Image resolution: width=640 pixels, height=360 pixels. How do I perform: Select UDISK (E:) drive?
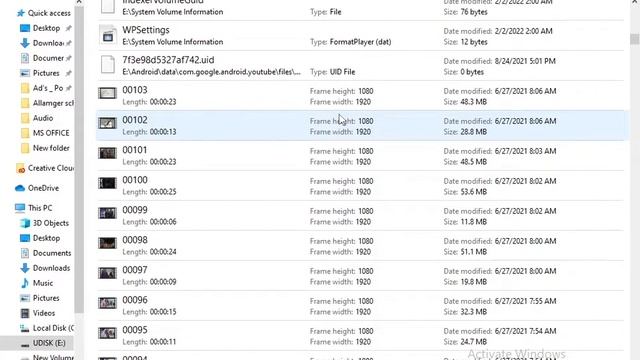pos(49,343)
